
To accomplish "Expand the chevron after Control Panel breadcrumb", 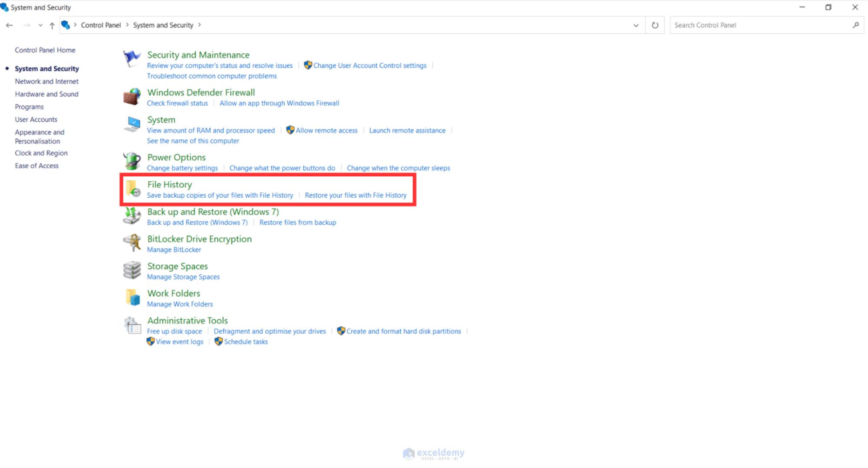I will [127, 25].
